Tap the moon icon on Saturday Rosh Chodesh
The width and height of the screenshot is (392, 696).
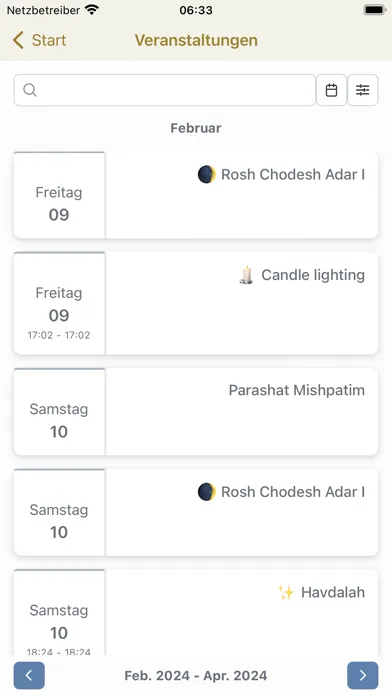[206, 492]
